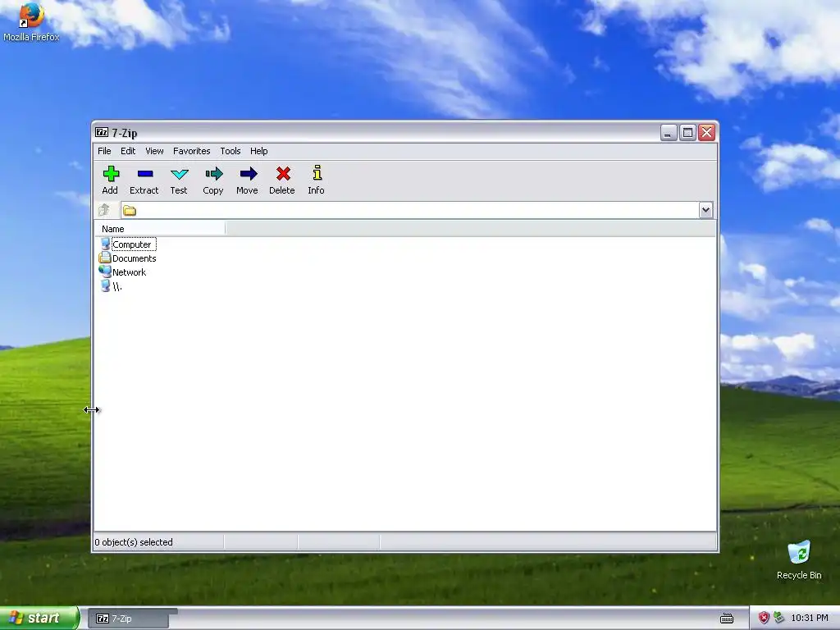Select the Documents list entry
This screenshot has height=630, width=840.
pyautogui.click(x=135, y=258)
